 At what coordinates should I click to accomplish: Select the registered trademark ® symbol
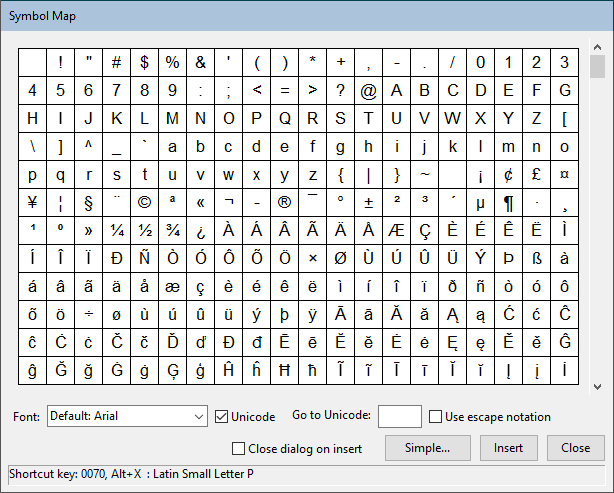point(284,202)
